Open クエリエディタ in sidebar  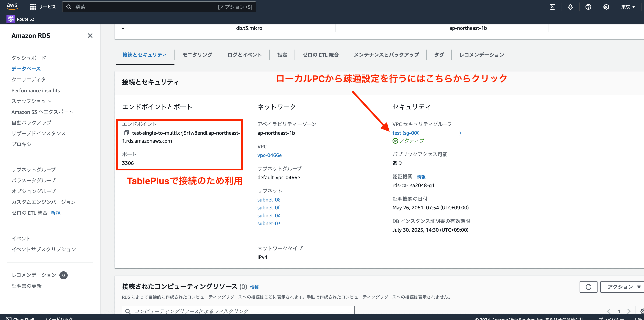[29, 79]
